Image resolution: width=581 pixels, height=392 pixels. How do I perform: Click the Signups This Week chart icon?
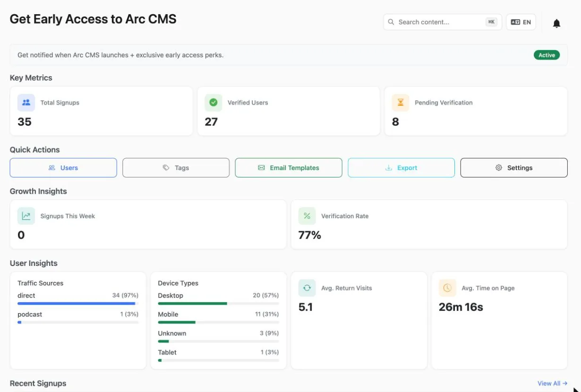coord(26,216)
